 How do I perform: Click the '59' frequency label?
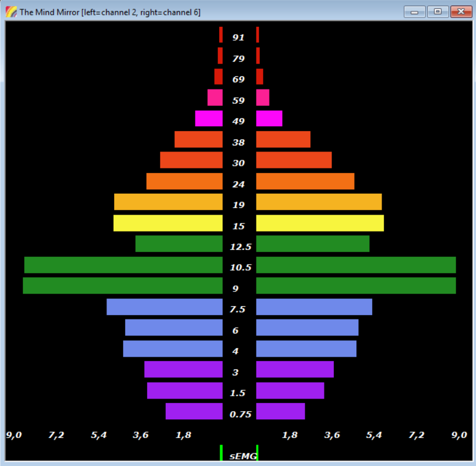pyautogui.click(x=238, y=100)
